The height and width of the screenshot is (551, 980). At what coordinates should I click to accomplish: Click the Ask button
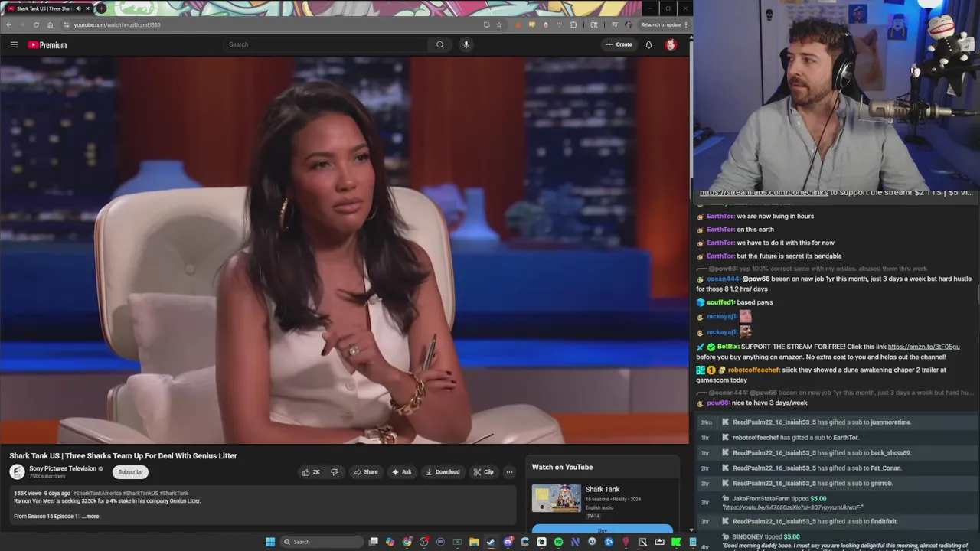tap(402, 472)
